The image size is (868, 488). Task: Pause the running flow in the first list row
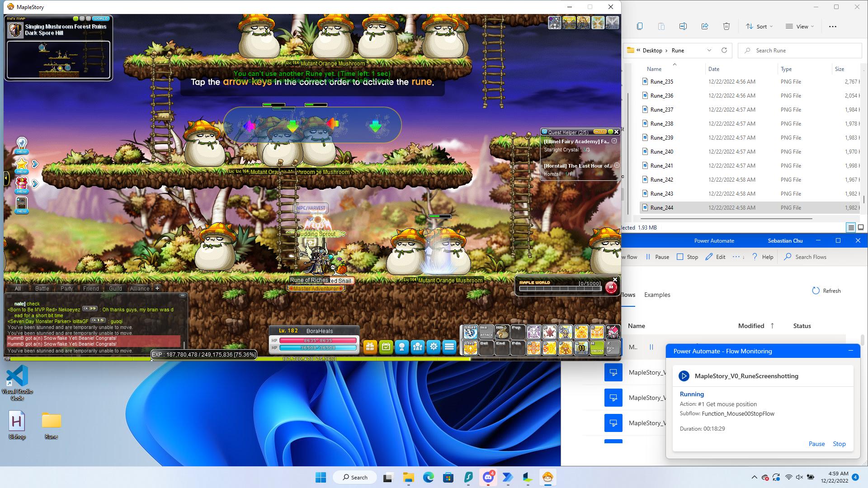(x=651, y=347)
